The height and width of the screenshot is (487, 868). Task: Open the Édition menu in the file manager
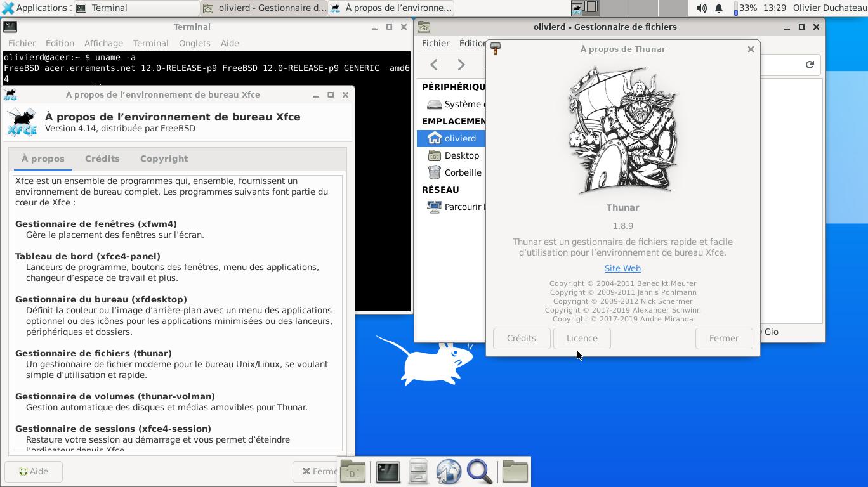coord(472,43)
